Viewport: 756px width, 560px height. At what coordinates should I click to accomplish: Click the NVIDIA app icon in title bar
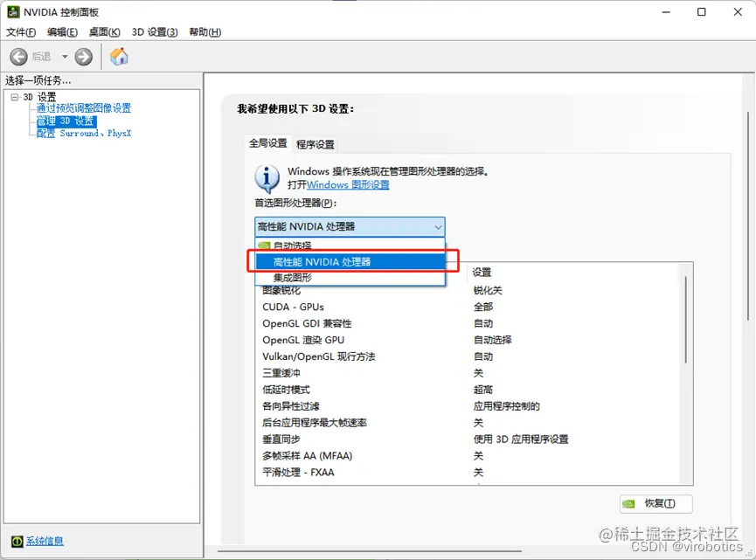coord(13,12)
